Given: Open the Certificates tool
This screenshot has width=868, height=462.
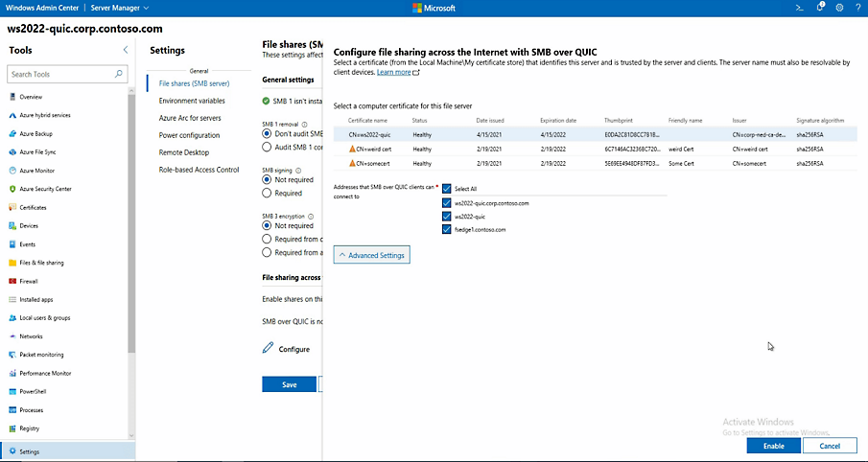Looking at the screenshot, I should (33, 207).
